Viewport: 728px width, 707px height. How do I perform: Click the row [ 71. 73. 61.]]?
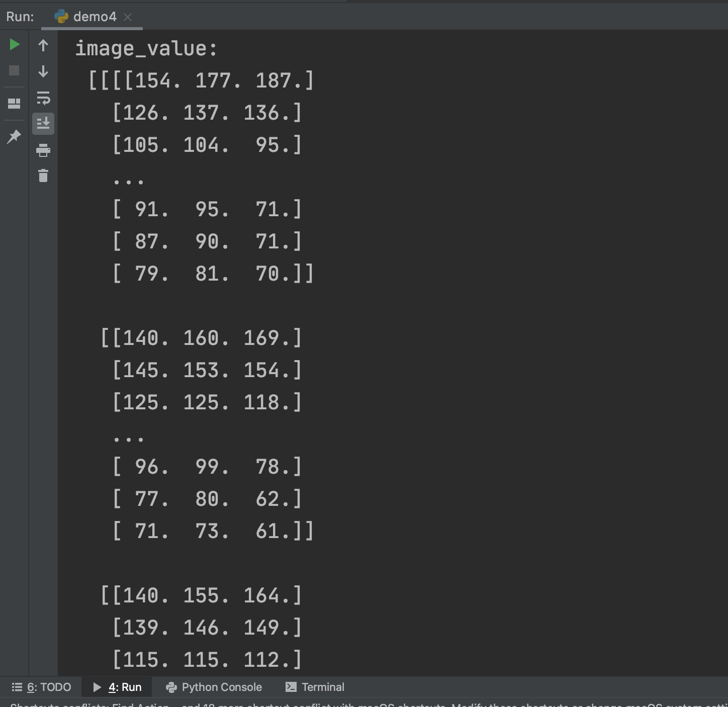tap(213, 531)
